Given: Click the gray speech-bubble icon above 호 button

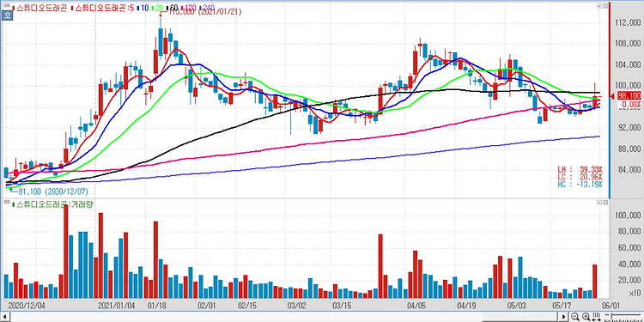Looking at the screenshot, I should coord(7,6).
